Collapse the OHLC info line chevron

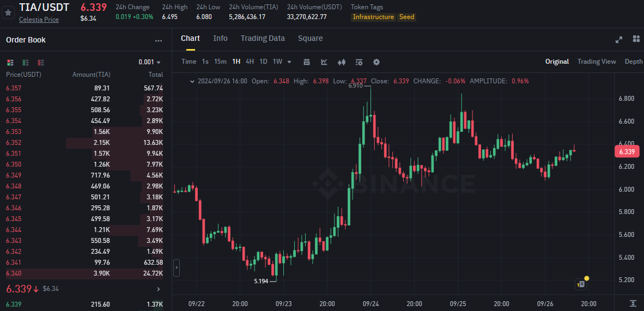192,81
